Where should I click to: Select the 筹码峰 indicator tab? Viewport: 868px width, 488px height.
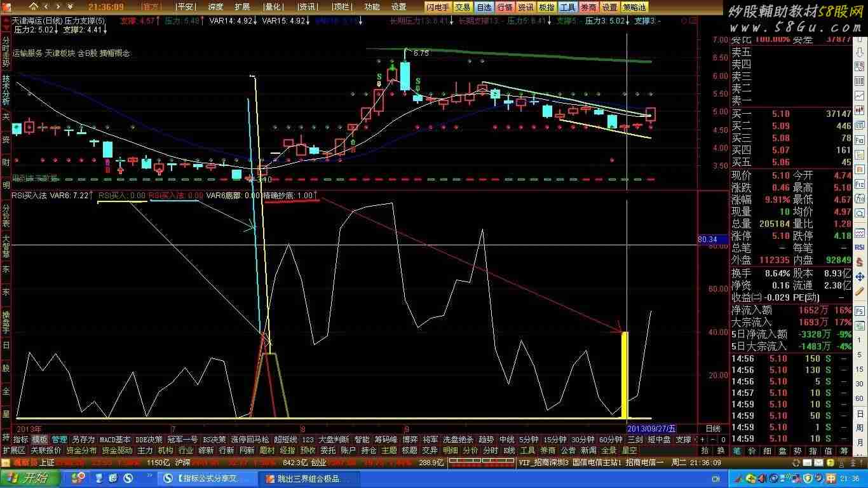pyautogui.click(x=386, y=440)
